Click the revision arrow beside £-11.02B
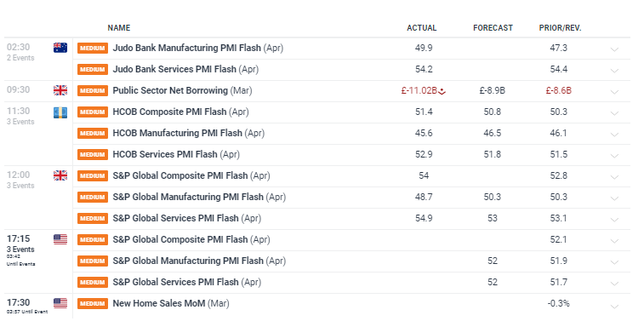 click(x=442, y=92)
